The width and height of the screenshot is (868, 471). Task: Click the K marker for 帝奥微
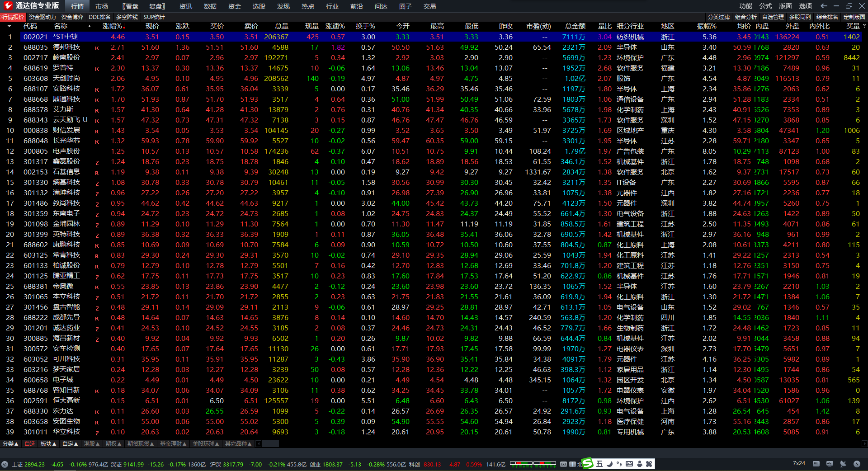[x=97, y=287]
